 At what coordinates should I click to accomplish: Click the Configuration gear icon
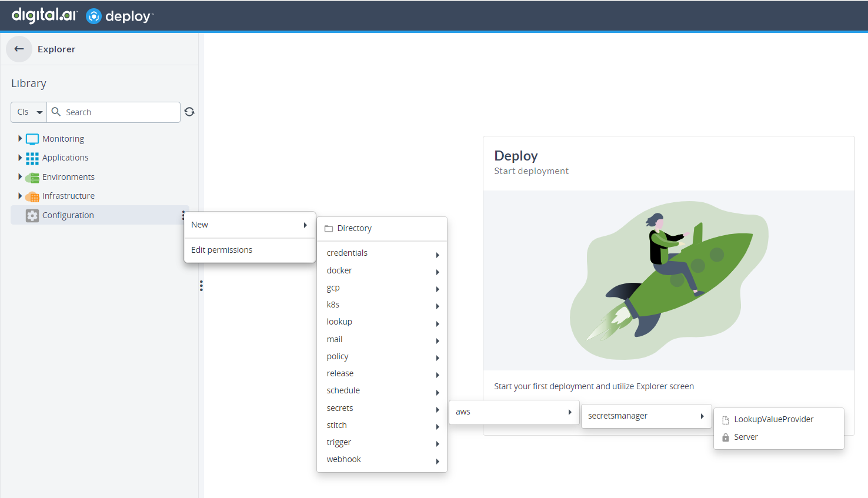(x=32, y=216)
